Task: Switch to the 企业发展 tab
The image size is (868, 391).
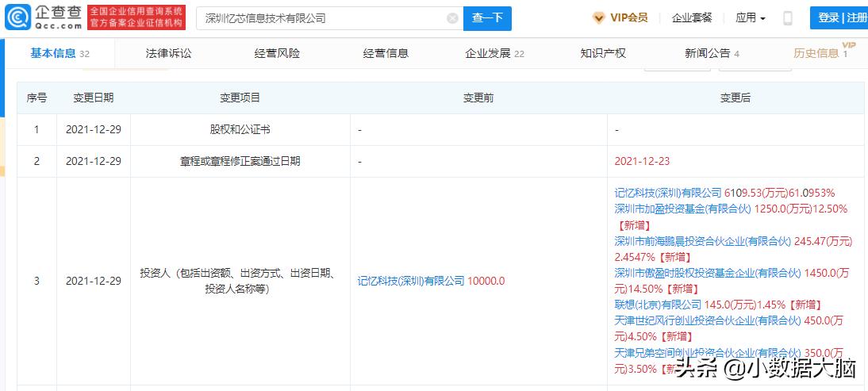Action: (x=494, y=53)
